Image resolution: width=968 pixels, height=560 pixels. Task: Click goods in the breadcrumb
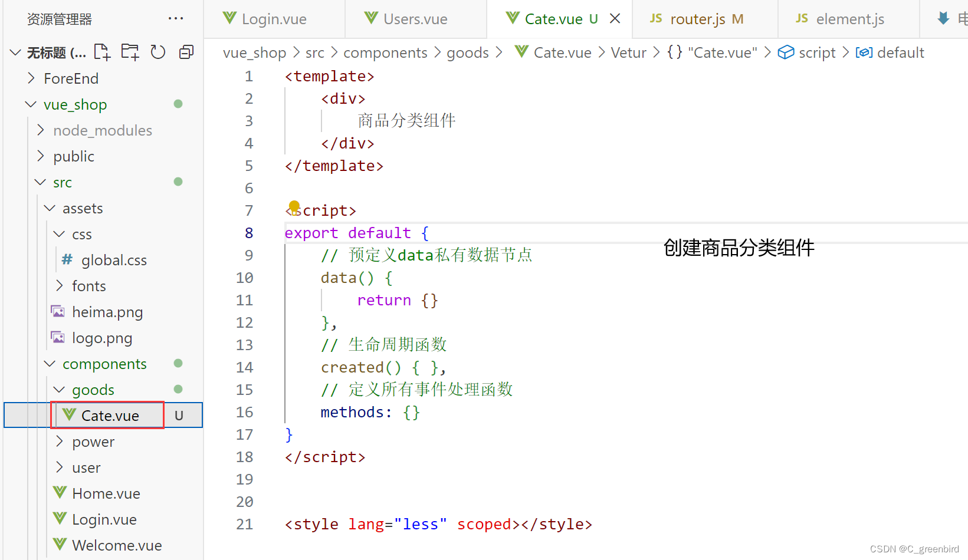pos(468,53)
